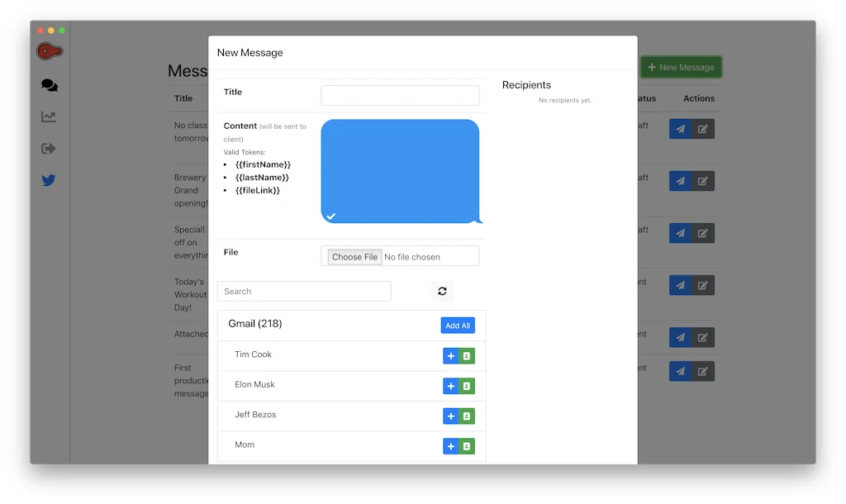Click the red steak app logo
This screenshot has height=504, width=846.
click(49, 51)
